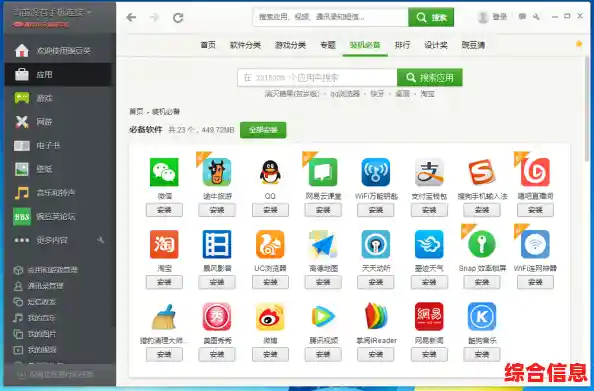Switch to the 排行 tab
Image resolution: width=594 pixels, height=391 pixels.
tap(402, 45)
